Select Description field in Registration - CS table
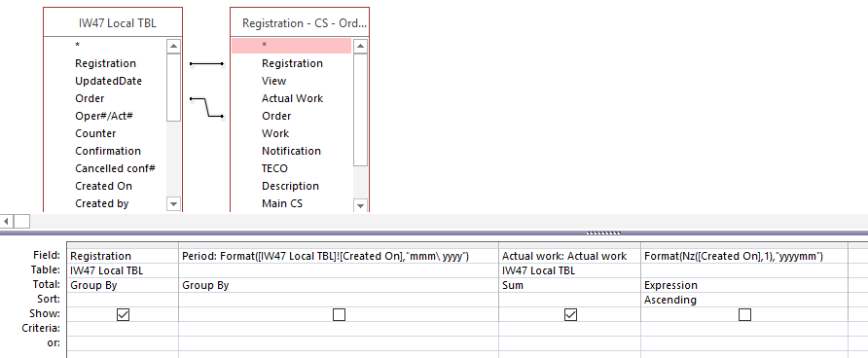Image resolution: width=868 pixels, height=358 pixels. (291, 186)
